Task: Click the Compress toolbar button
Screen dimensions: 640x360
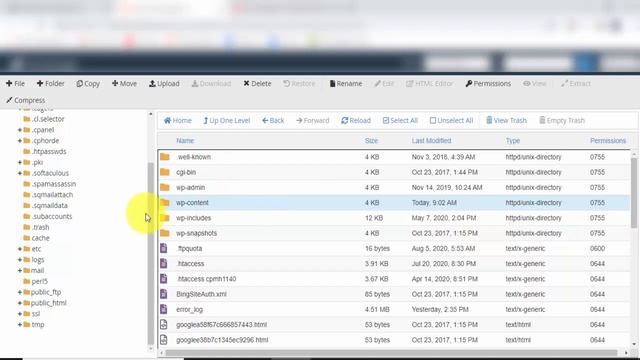Action: tap(26, 100)
